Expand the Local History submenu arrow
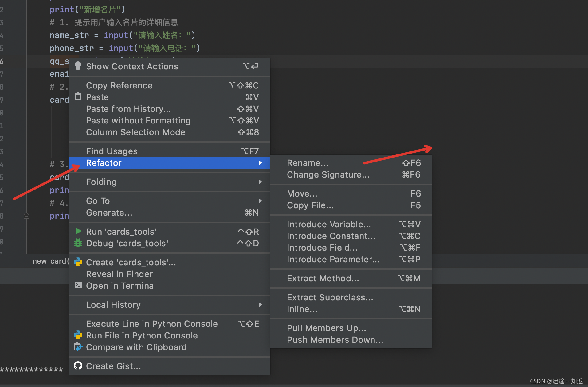The width and height of the screenshot is (588, 387). [260, 305]
